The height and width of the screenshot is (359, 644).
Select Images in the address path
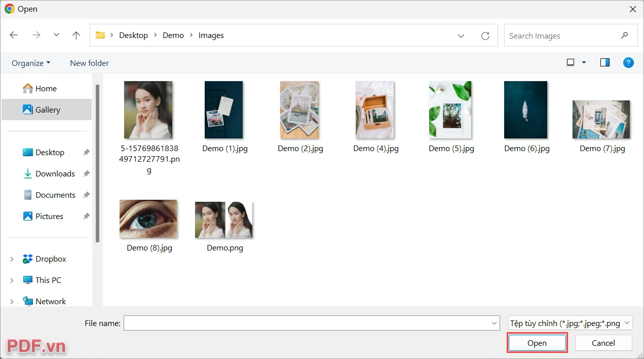(x=211, y=35)
